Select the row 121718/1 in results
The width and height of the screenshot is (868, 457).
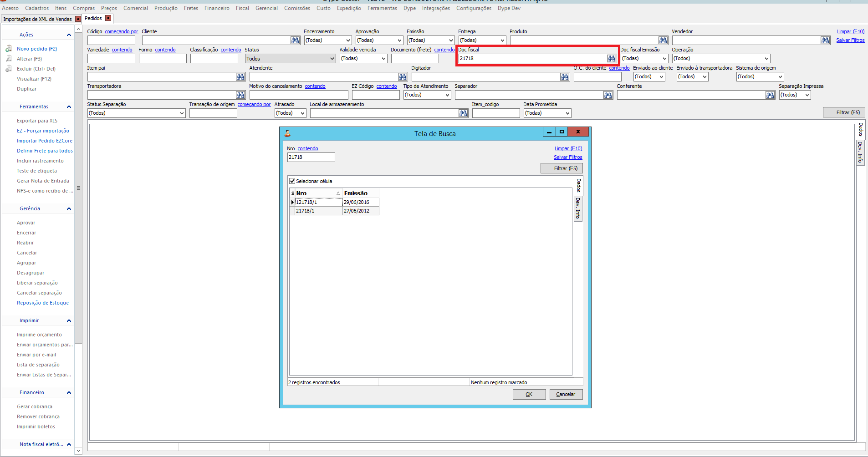coord(334,202)
